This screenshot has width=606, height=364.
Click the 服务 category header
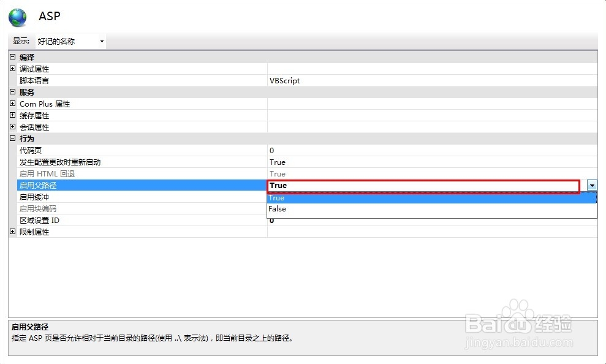click(x=27, y=93)
